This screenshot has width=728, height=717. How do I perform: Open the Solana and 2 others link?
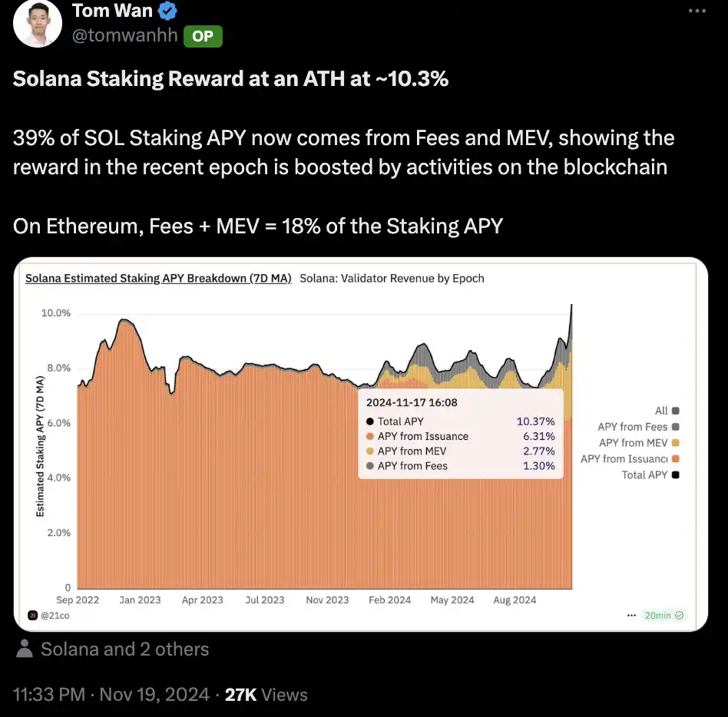(125, 649)
